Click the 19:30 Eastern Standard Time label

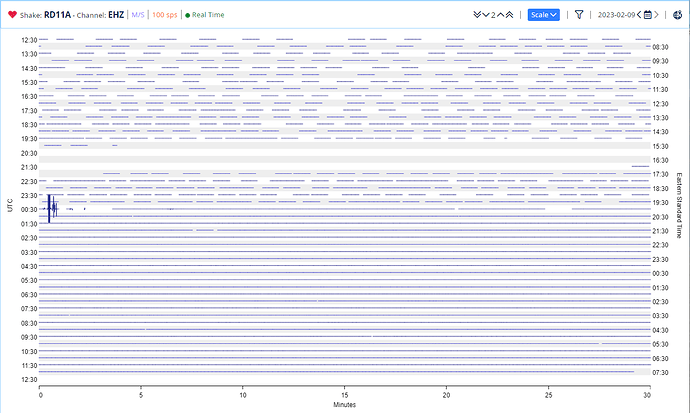(660, 203)
